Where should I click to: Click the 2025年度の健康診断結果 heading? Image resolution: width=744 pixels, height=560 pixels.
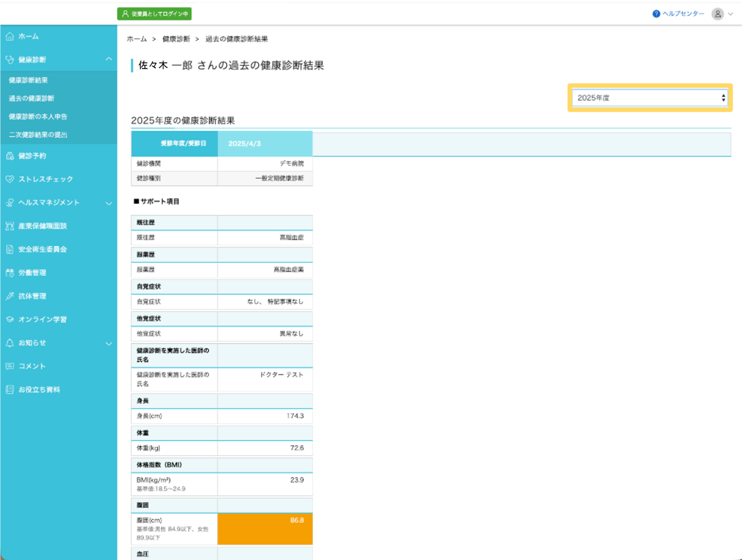[x=183, y=121]
